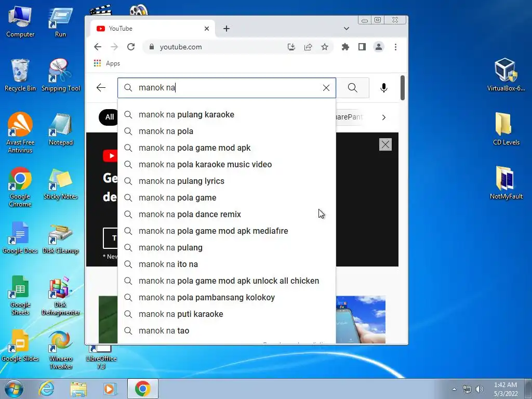Select suggestion manok na pola game
532x399 pixels.
[227, 198]
